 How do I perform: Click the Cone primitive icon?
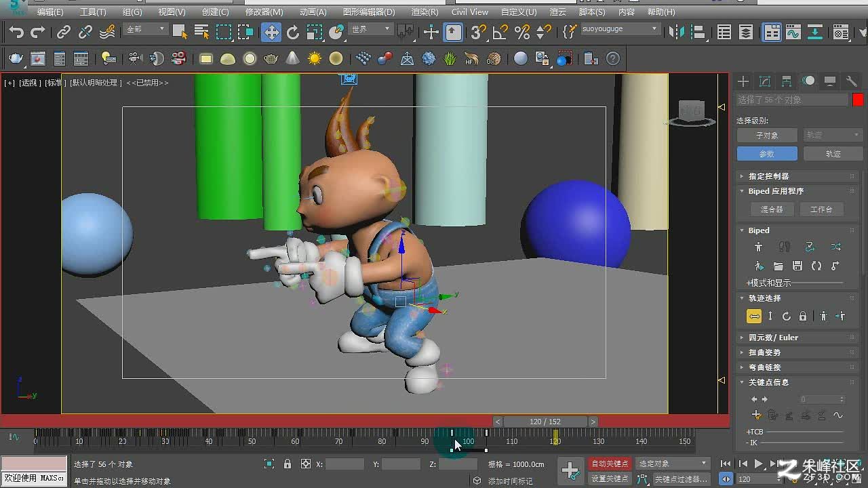click(293, 59)
